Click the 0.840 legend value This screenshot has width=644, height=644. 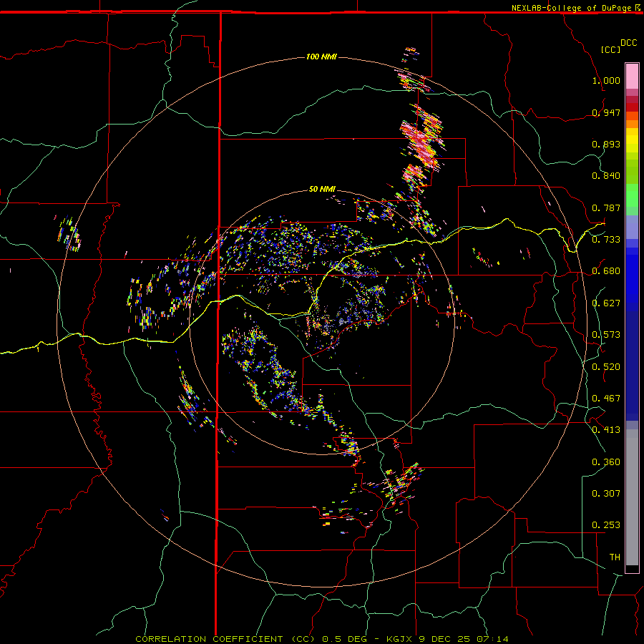[x=606, y=176]
